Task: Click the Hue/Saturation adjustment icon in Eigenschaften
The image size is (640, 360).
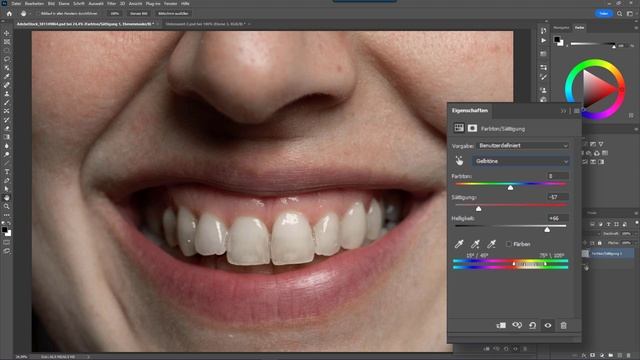Action: [x=459, y=128]
